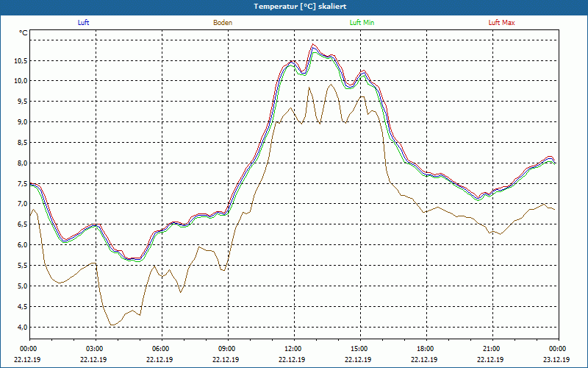Click the 4,5 y-axis value
Viewport: 588px width, 368px height.
click(22, 307)
